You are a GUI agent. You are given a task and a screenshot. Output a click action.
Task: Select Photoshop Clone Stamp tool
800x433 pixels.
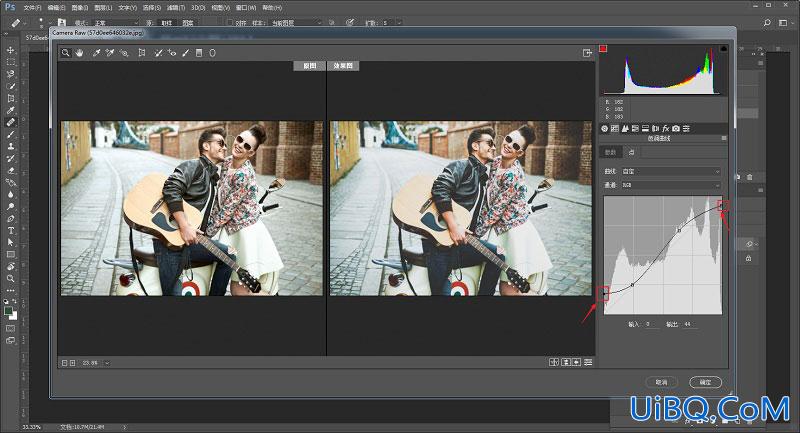pyautogui.click(x=10, y=146)
